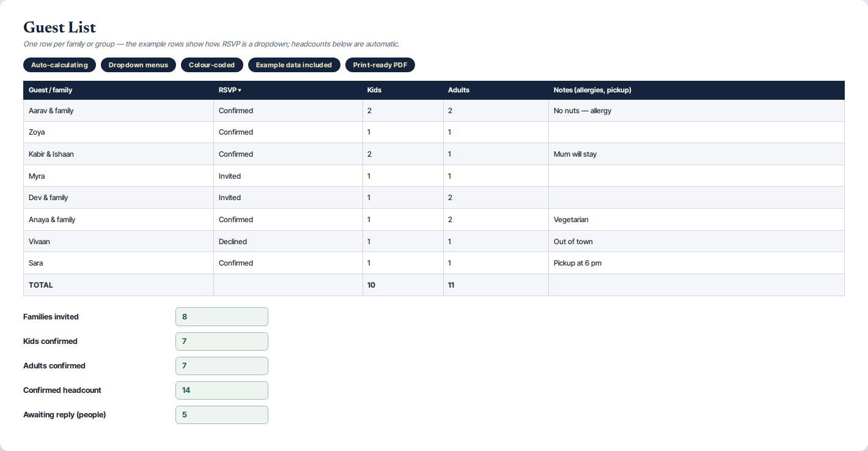
Task: Click the Colour-coded pill badge
Action: [x=211, y=65]
